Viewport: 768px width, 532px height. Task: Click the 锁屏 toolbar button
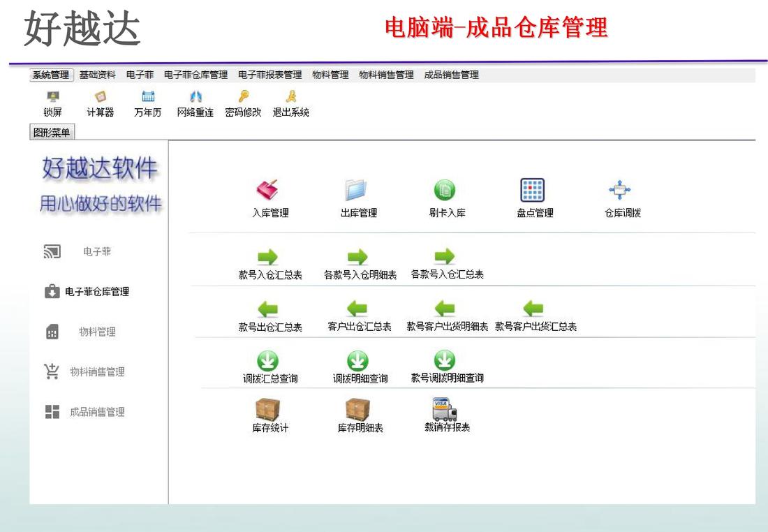coord(52,98)
